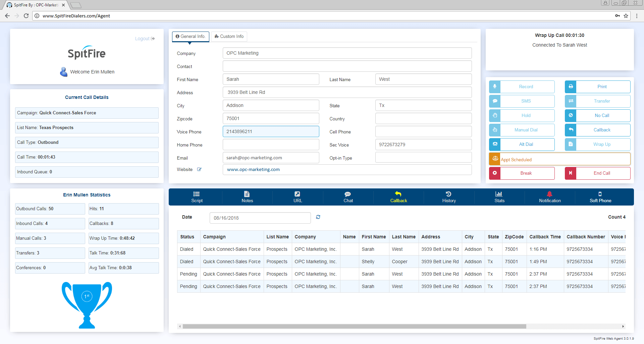The width and height of the screenshot is (644, 344).
Task: Click the user avatar icon by Welcome
Action: pos(64,72)
